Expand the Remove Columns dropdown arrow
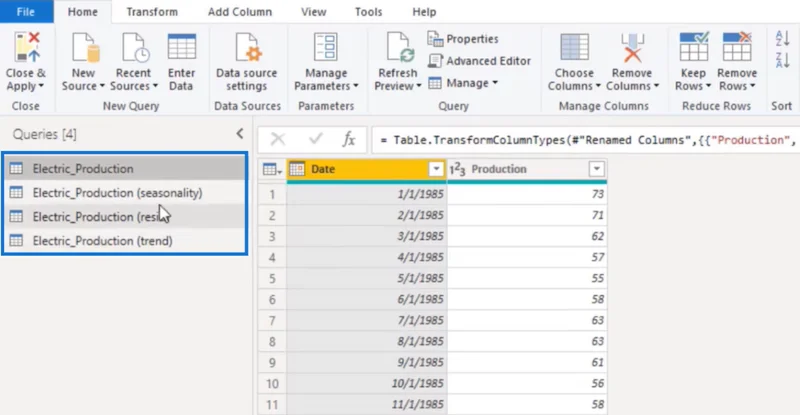The width and height of the screenshot is (800, 415). pos(656,86)
